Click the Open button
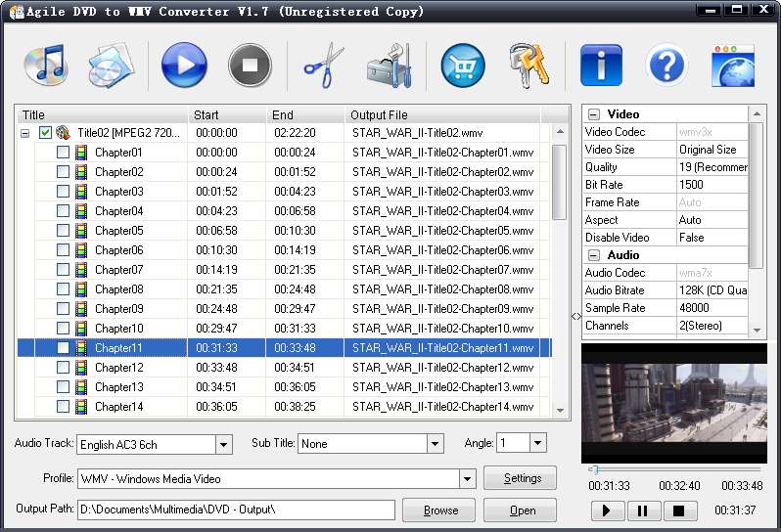Image resolution: width=781 pixels, height=532 pixels. coord(520,510)
